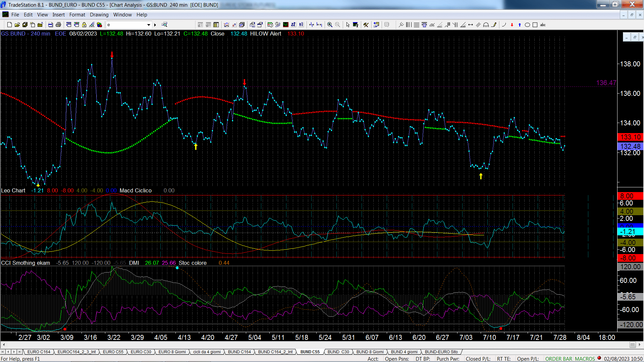
Task: Switch to the BUND 4 giorni tab
Action: point(404,352)
